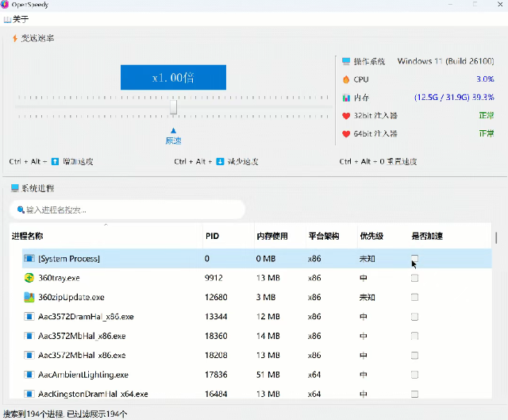The image size is (508, 420).
Task: Click the AacAmbientLighting.exe icon
Action: pos(29,375)
